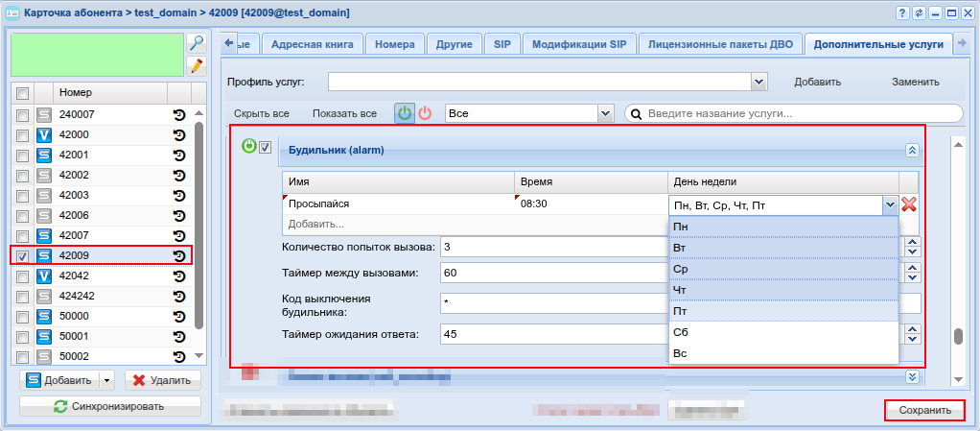This screenshot has height=431, width=980.
Task: Click the refresh icon in title bar
Action: click(x=919, y=12)
